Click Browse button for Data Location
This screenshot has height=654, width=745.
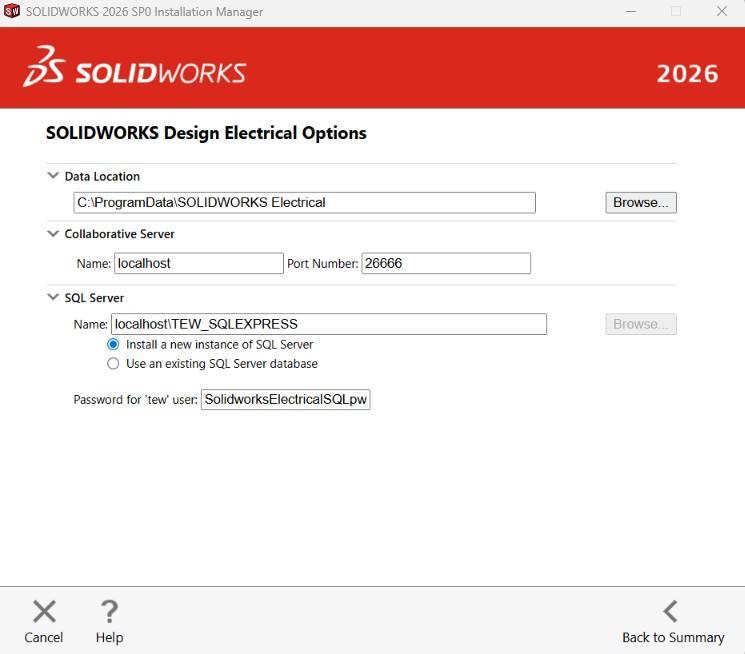coord(640,202)
